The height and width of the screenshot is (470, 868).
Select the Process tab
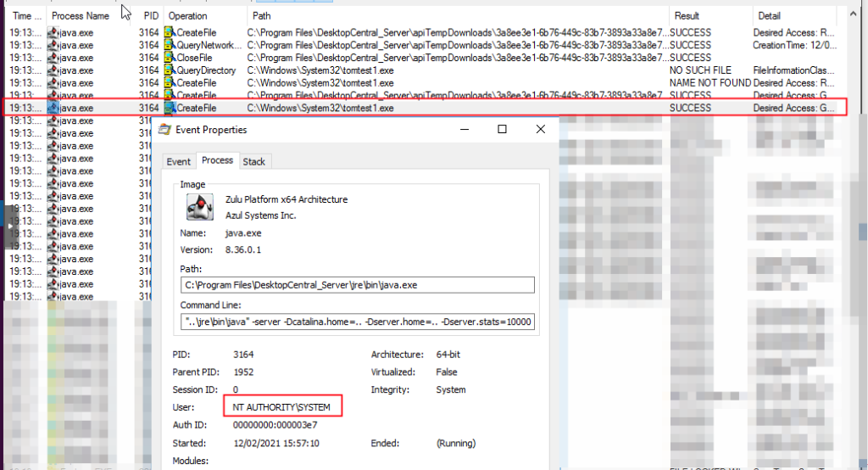pyautogui.click(x=217, y=160)
